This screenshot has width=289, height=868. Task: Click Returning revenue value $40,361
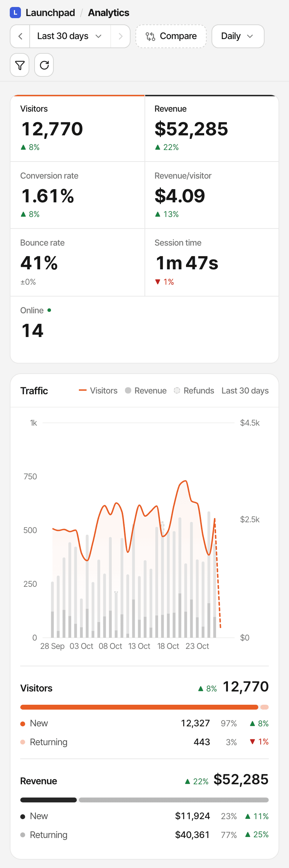(192, 835)
